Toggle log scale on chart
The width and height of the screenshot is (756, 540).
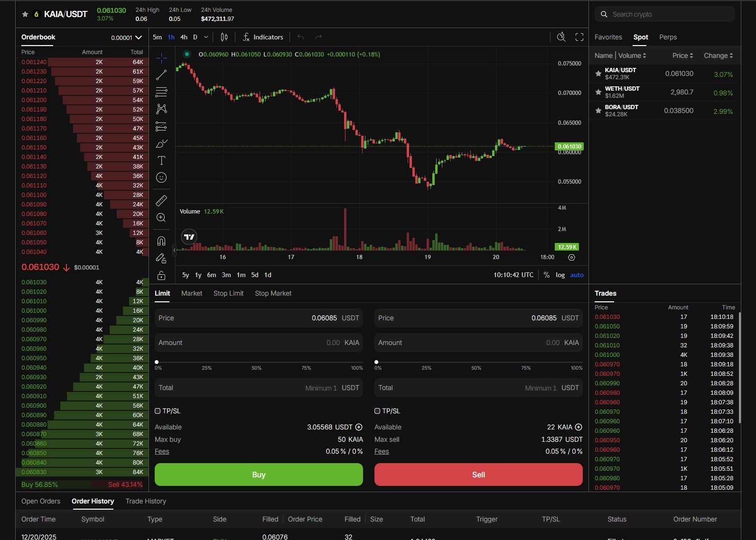click(x=560, y=275)
